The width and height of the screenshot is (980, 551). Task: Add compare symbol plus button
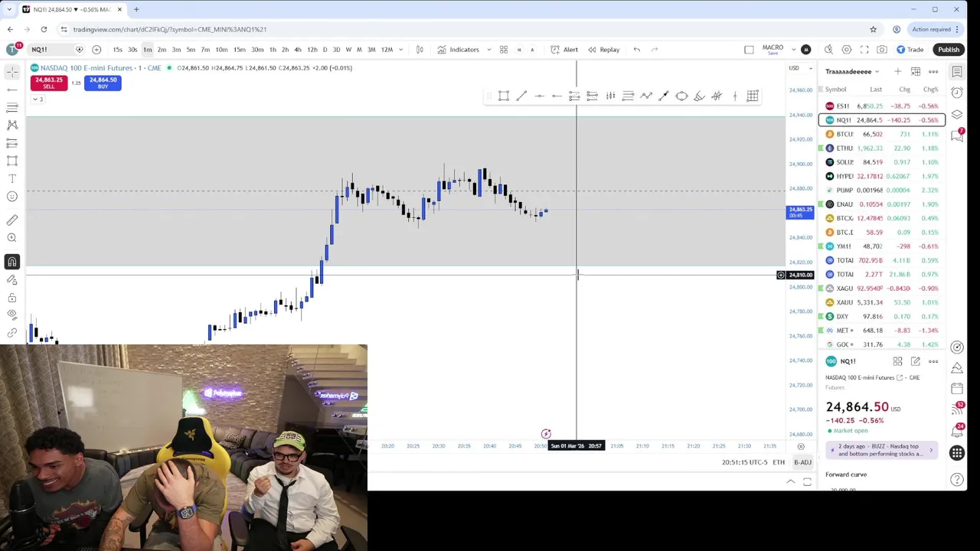click(96, 50)
